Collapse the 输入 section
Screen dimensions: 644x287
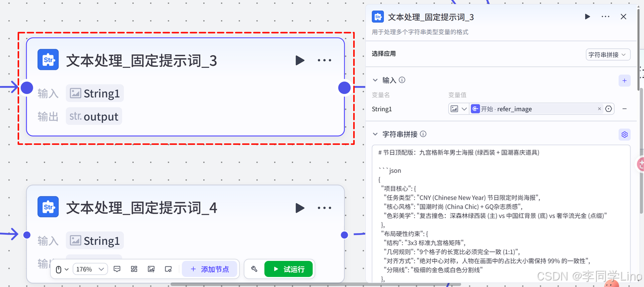pyautogui.click(x=375, y=80)
